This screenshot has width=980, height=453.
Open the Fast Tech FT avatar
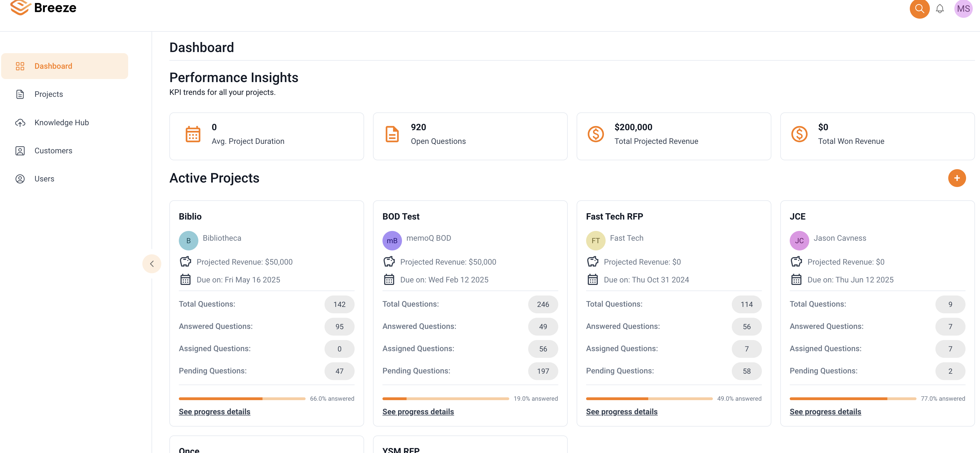[596, 240]
